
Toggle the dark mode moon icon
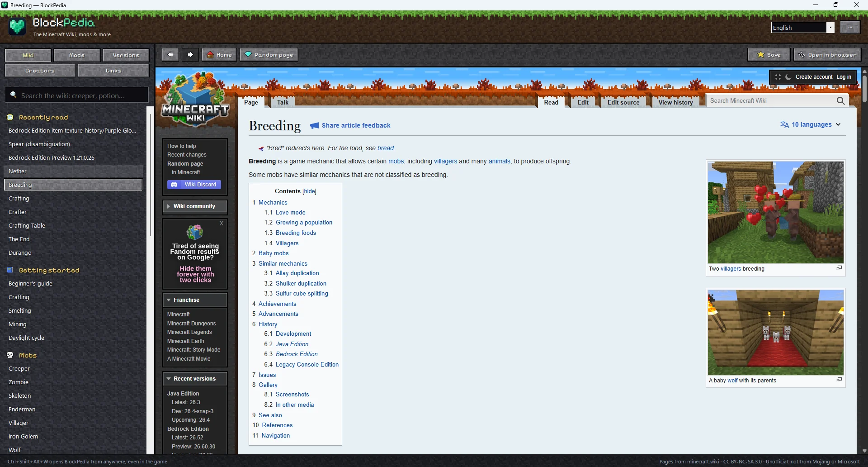coord(788,77)
